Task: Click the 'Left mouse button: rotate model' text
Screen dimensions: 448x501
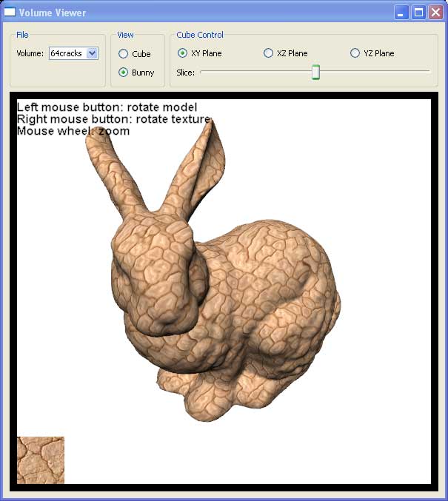Action: (107, 107)
